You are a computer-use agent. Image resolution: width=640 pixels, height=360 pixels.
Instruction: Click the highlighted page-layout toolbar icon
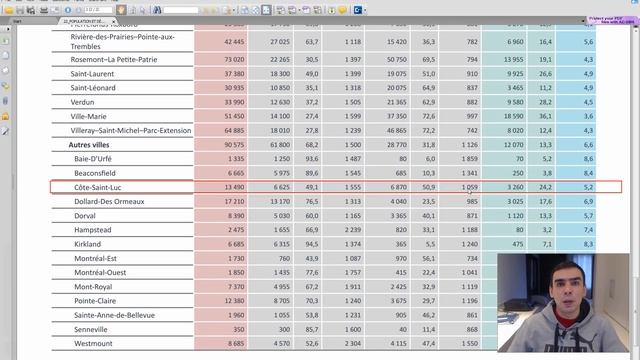click(x=266, y=10)
